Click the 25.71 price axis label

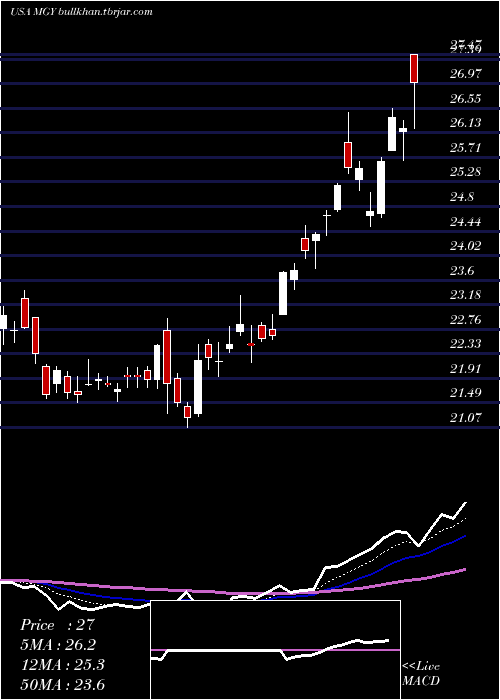[x=466, y=147]
